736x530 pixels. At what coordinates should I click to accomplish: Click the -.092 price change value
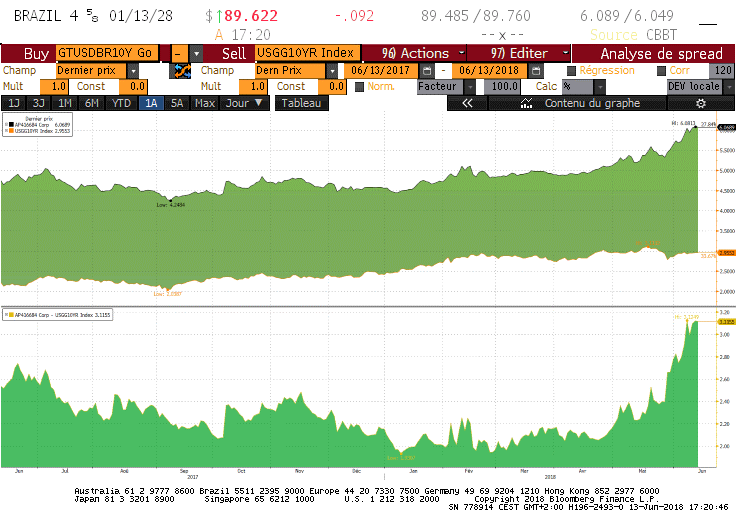pyautogui.click(x=354, y=16)
